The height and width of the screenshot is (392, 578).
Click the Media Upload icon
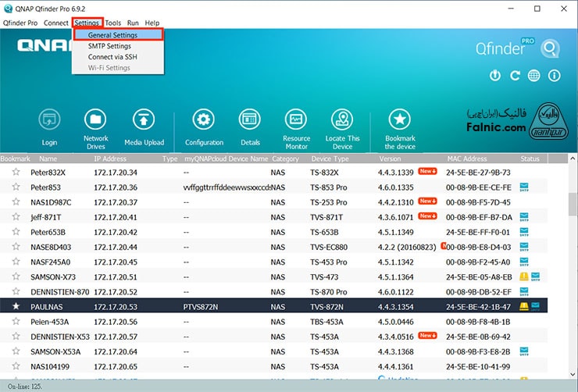coord(144,120)
